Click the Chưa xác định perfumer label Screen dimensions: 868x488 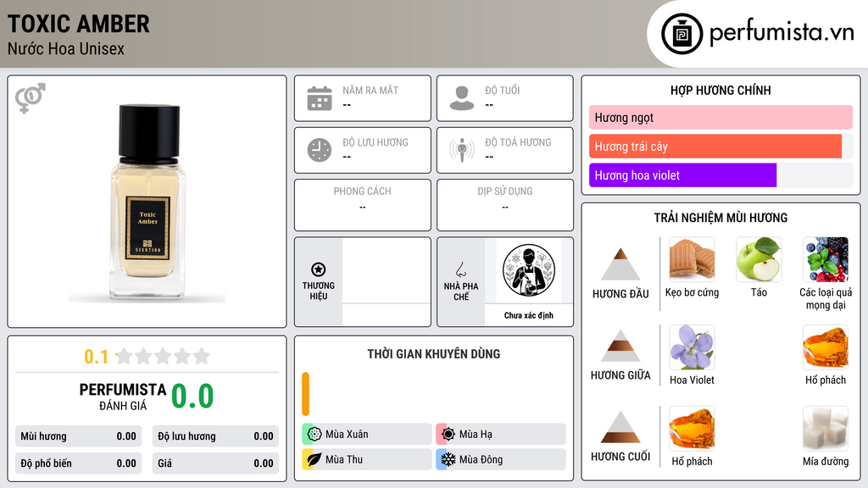coord(529,315)
